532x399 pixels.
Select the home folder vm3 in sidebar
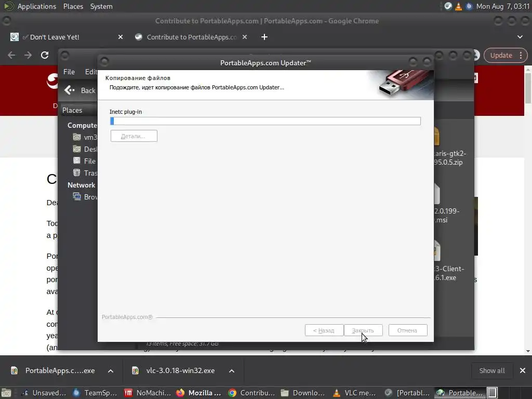86,137
